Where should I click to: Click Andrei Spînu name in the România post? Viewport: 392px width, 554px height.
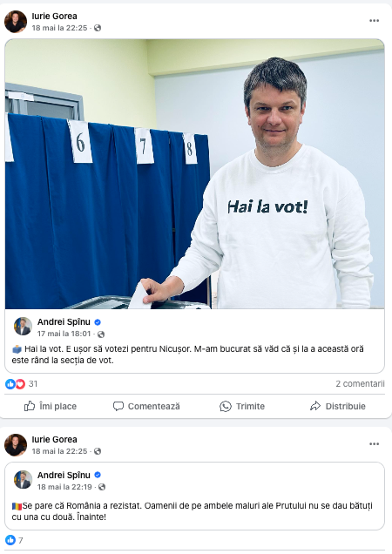point(64,475)
